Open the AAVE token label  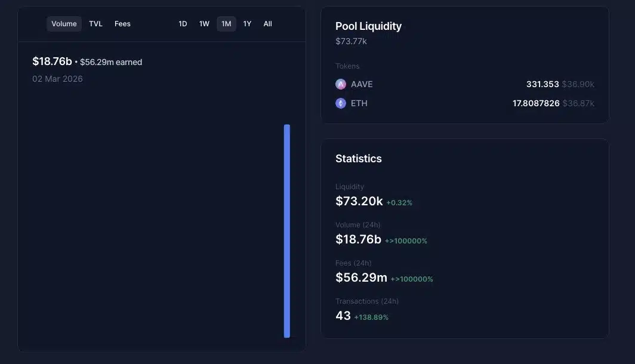tap(362, 84)
